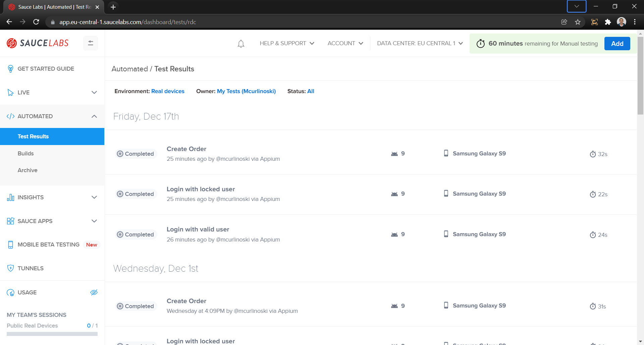Click duration timer icon showing 31s
This screenshot has height=345, width=644.
[x=593, y=306]
